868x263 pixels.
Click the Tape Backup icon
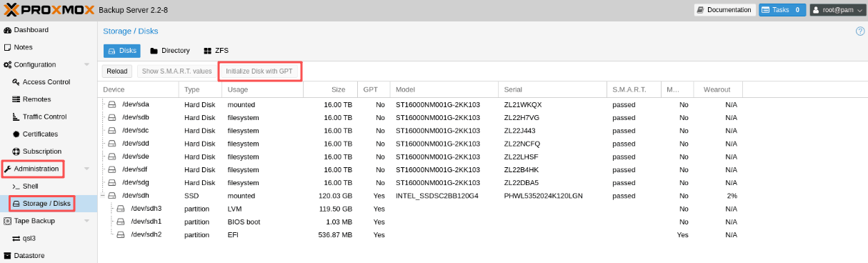pos(7,221)
